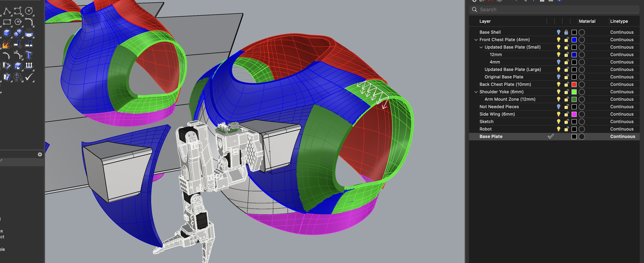This screenshot has height=263, width=644.
Task: Click the Rectangle tool icon
Action: click(x=7, y=22)
